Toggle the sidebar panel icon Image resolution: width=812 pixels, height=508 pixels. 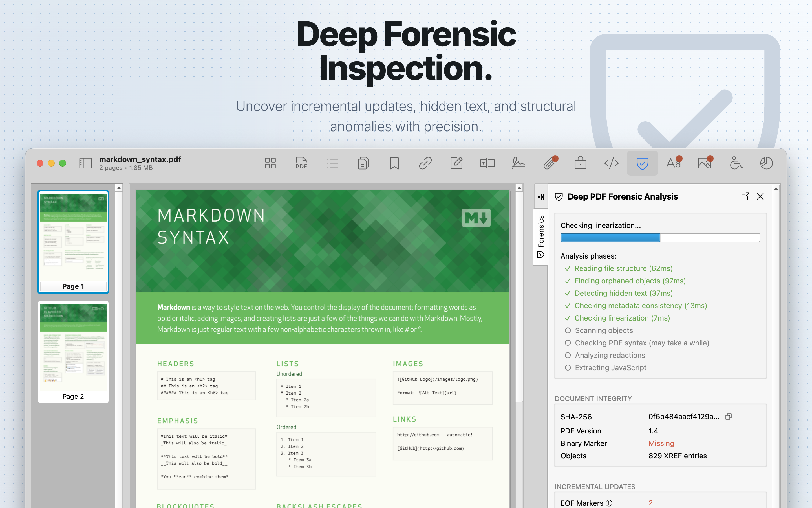pos(85,163)
